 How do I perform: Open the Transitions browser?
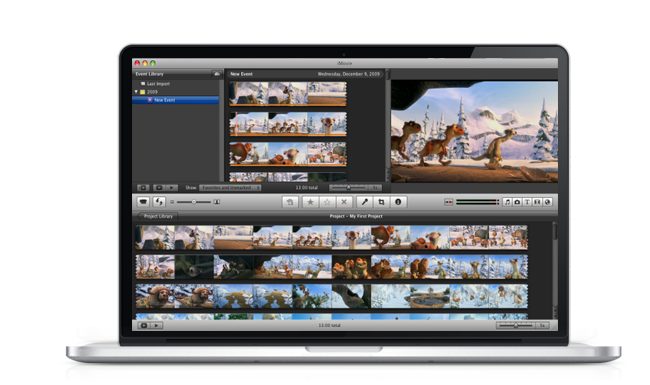tap(537, 202)
